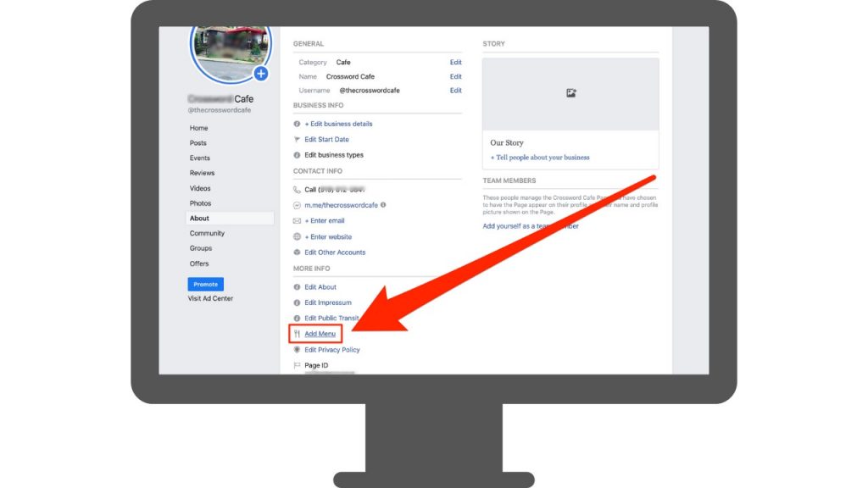Select the About sidebar item

tap(230, 218)
